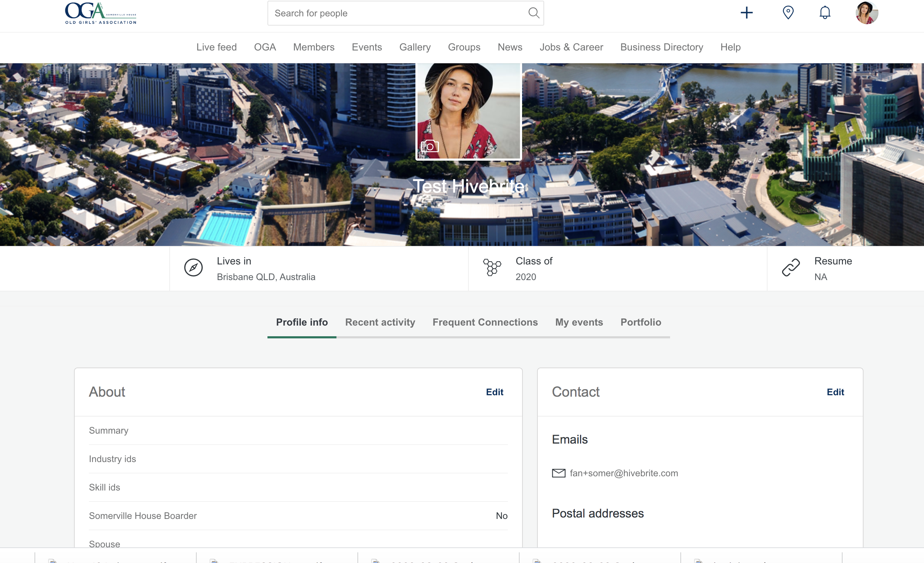The width and height of the screenshot is (924, 563).
Task: Open the Portfolio tab
Action: (x=641, y=322)
